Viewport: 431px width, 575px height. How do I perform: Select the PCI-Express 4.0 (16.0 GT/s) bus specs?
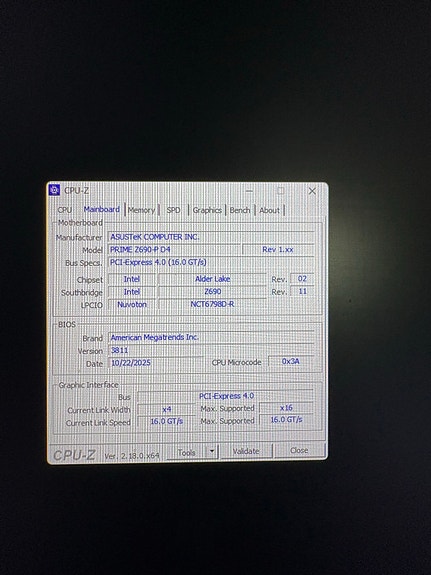211,262
